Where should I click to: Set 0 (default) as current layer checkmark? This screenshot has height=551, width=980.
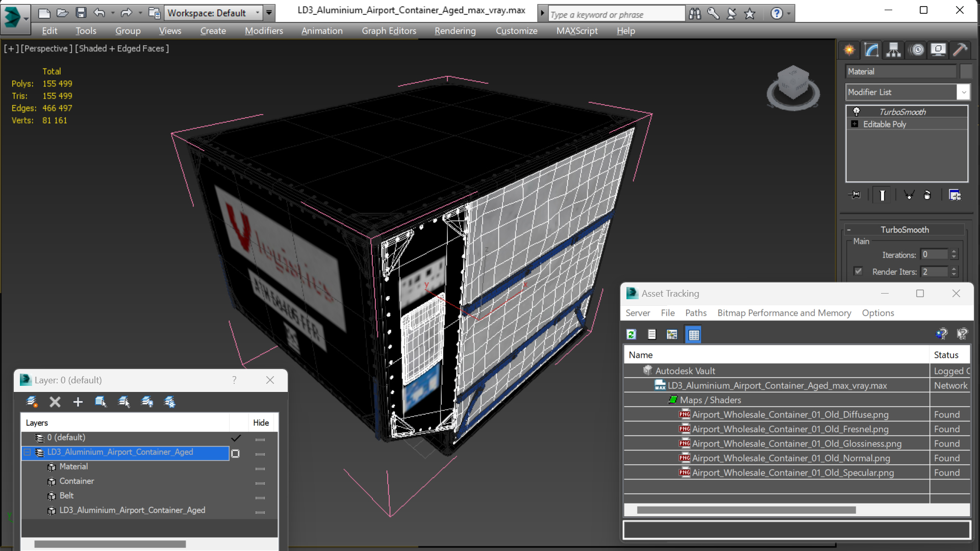[x=236, y=438]
